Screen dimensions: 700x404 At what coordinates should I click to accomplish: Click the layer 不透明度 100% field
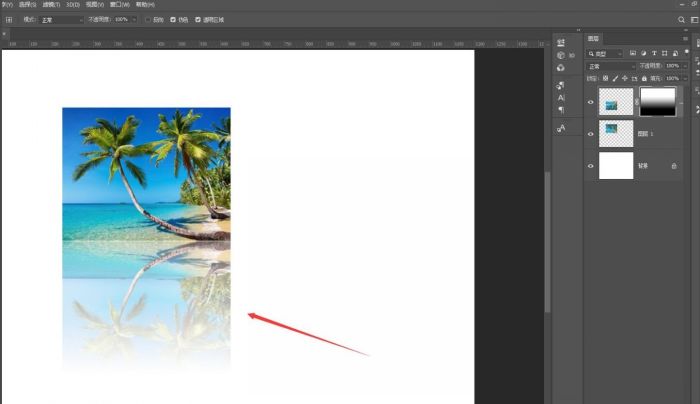click(672, 66)
